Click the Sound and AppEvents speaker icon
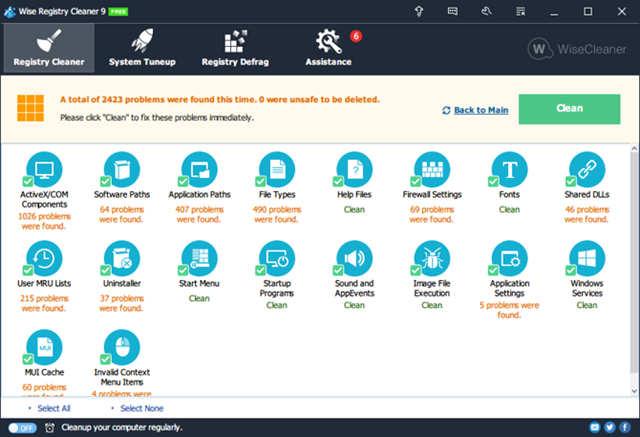 coord(354,258)
